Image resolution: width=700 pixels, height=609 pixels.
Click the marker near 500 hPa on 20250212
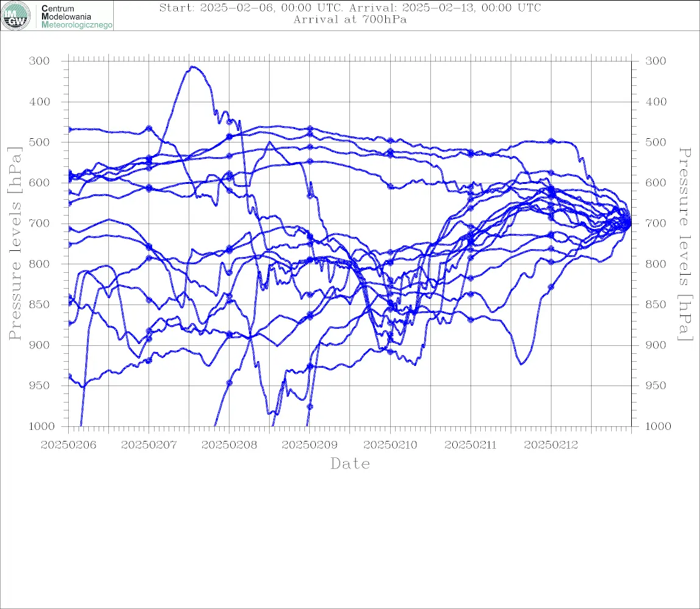pyautogui.click(x=551, y=141)
